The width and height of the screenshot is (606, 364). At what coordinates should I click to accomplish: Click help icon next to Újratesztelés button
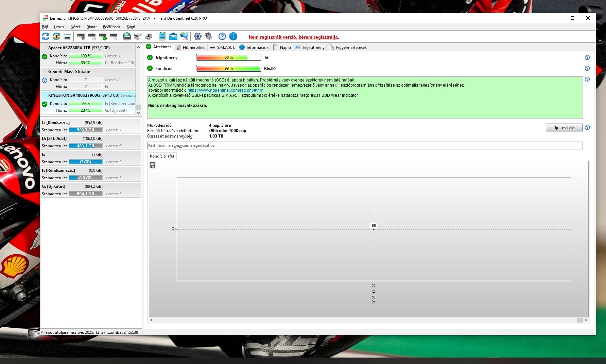coord(587,127)
